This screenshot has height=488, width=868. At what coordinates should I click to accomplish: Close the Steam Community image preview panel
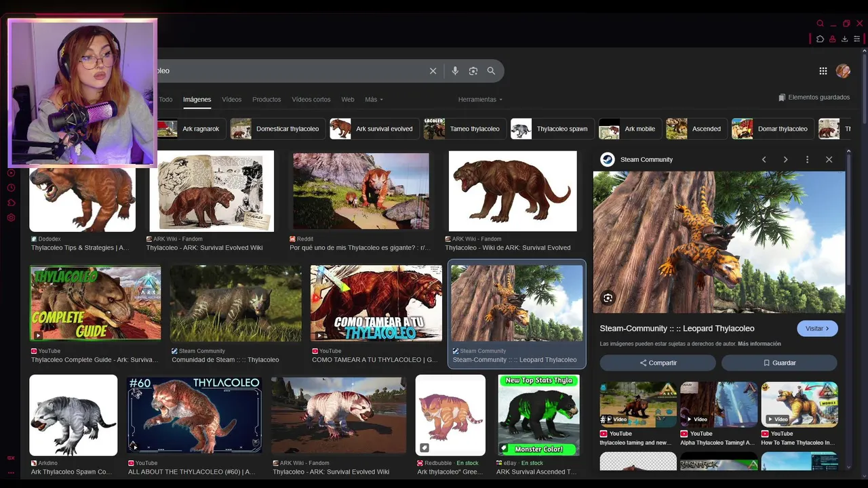coord(829,159)
